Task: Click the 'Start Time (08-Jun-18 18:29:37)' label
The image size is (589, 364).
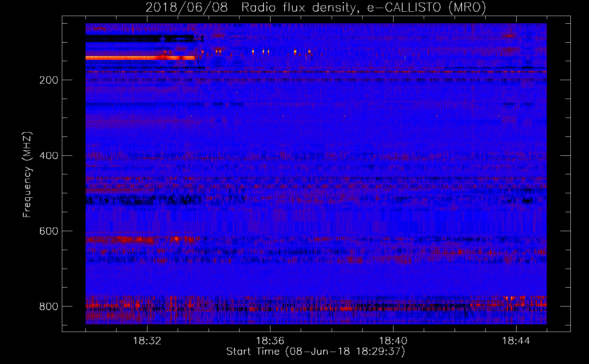Action: [316, 352]
